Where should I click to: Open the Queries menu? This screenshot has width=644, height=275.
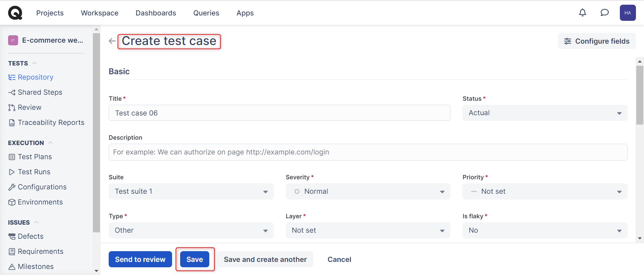pos(206,13)
